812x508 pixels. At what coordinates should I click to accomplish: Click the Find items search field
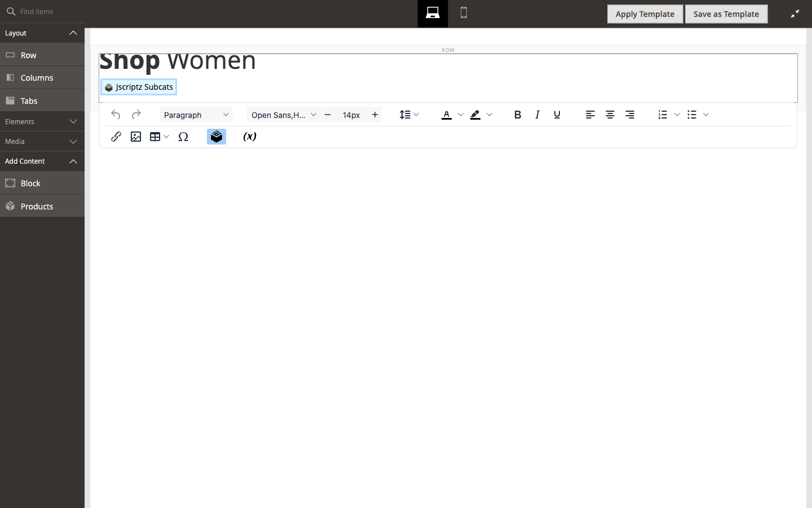point(42,11)
